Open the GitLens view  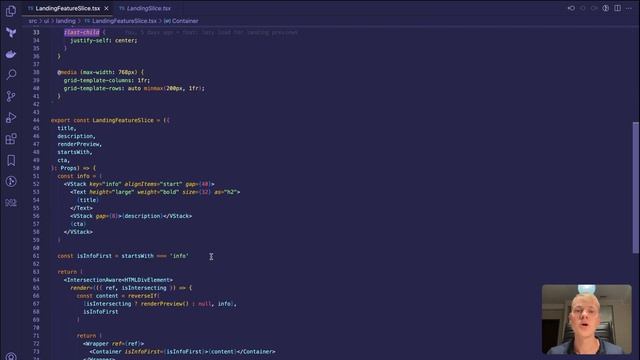tap(11, 181)
